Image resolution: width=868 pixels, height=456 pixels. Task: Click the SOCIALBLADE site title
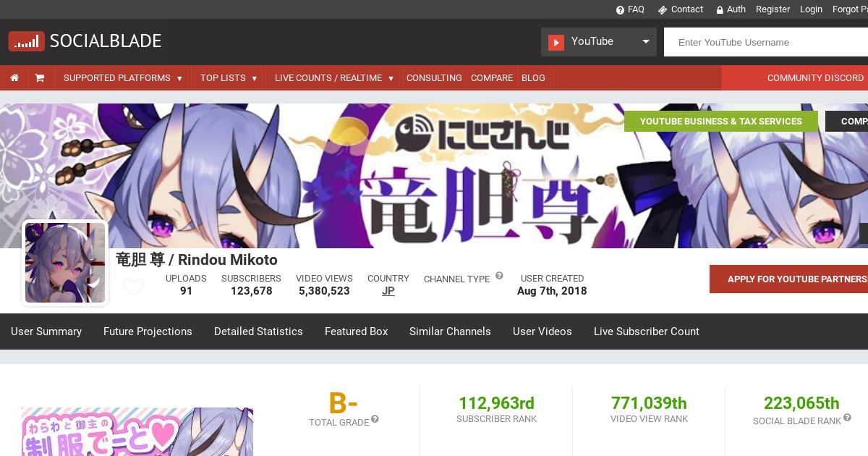click(x=106, y=41)
